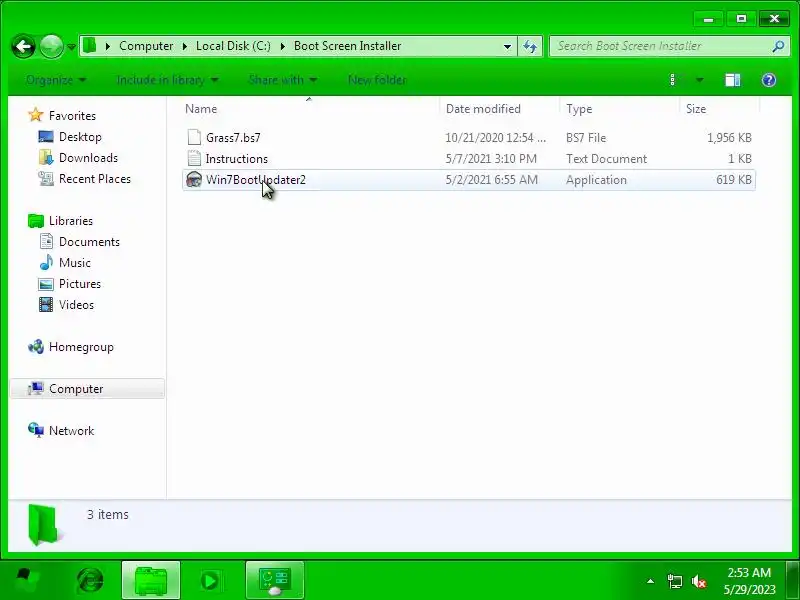Screen dimensions: 800x600
Task: Click the Control Panel taskbar button
Action: (x=274, y=580)
